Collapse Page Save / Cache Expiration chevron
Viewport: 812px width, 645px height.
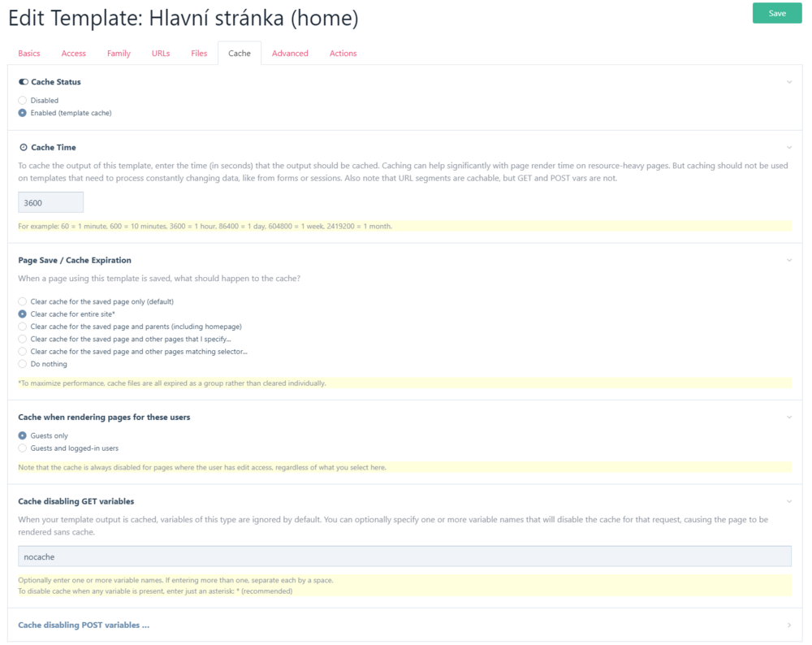(789, 260)
